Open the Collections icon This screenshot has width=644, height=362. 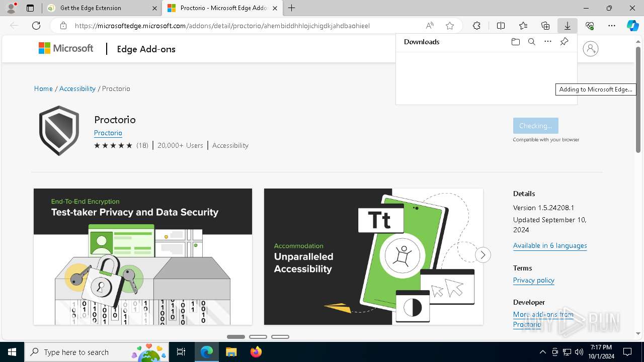[x=545, y=26]
